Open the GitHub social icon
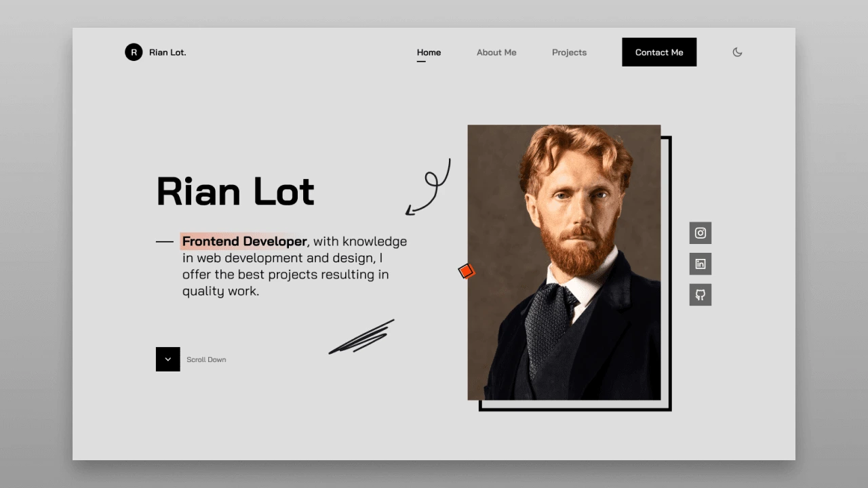The height and width of the screenshot is (488, 868). (701, 295)
